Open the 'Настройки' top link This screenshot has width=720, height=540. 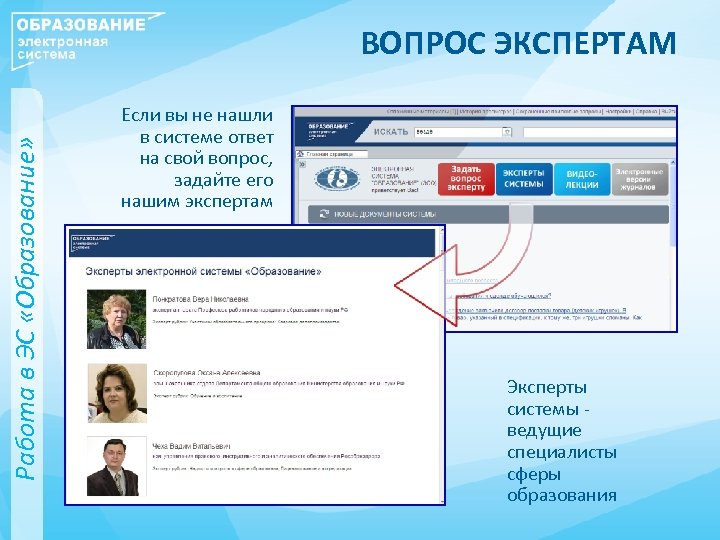pos(618,112)
